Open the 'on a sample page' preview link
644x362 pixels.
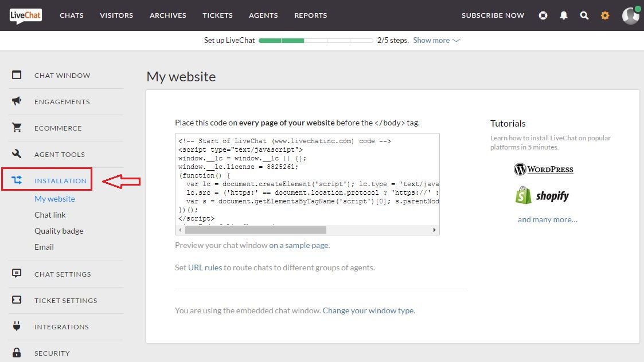tap(299, 245)
